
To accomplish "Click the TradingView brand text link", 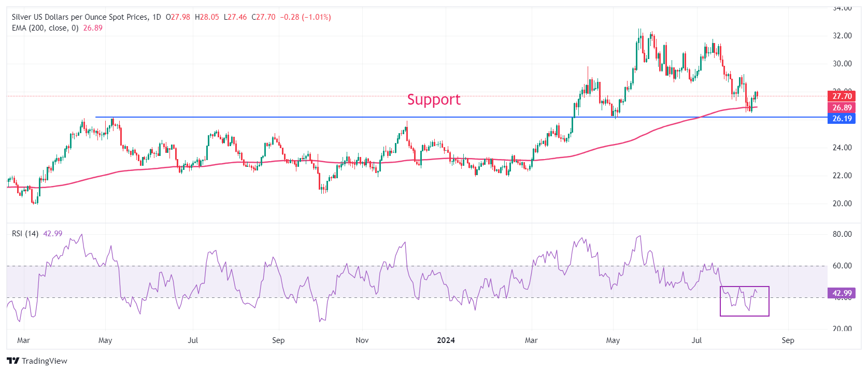I will point(45,361).
